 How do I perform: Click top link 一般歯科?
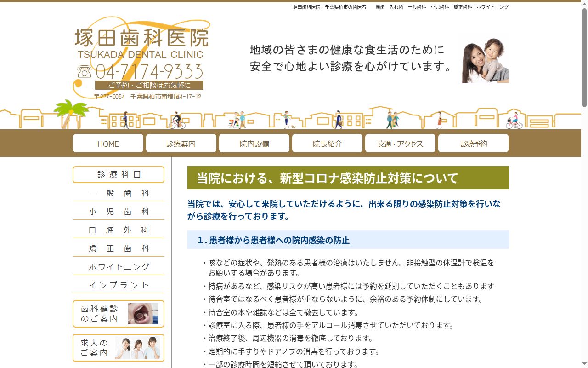click(417, 7)
